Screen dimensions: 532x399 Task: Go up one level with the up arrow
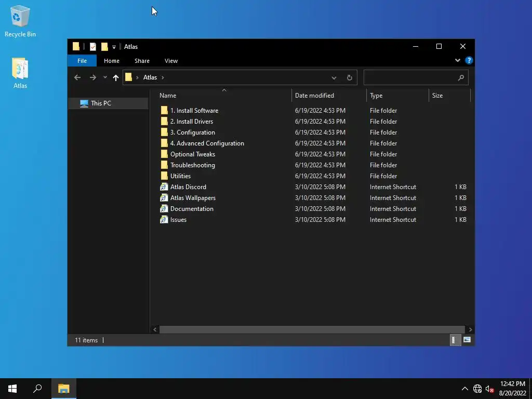[116, 78]
